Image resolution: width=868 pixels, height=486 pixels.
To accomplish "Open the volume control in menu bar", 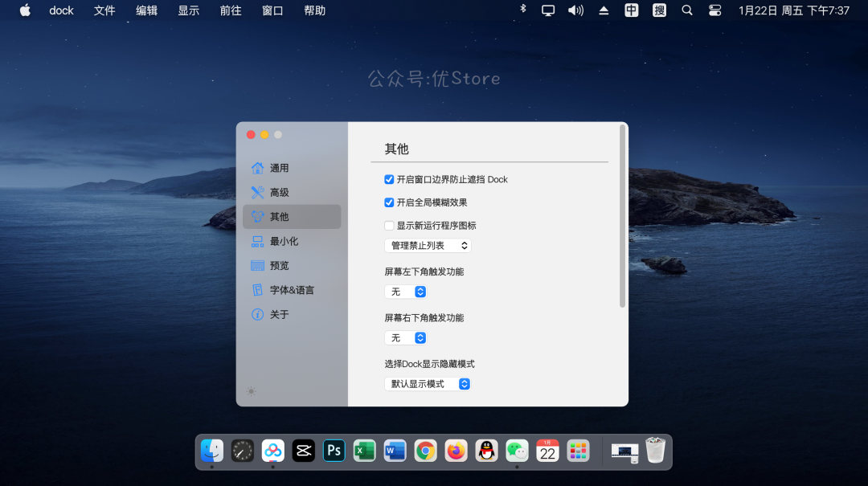I will point(575,10).
